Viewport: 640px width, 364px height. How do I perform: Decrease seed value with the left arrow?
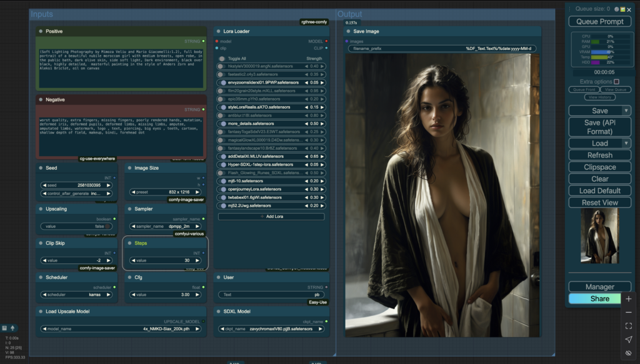click(x=44, y=185)
